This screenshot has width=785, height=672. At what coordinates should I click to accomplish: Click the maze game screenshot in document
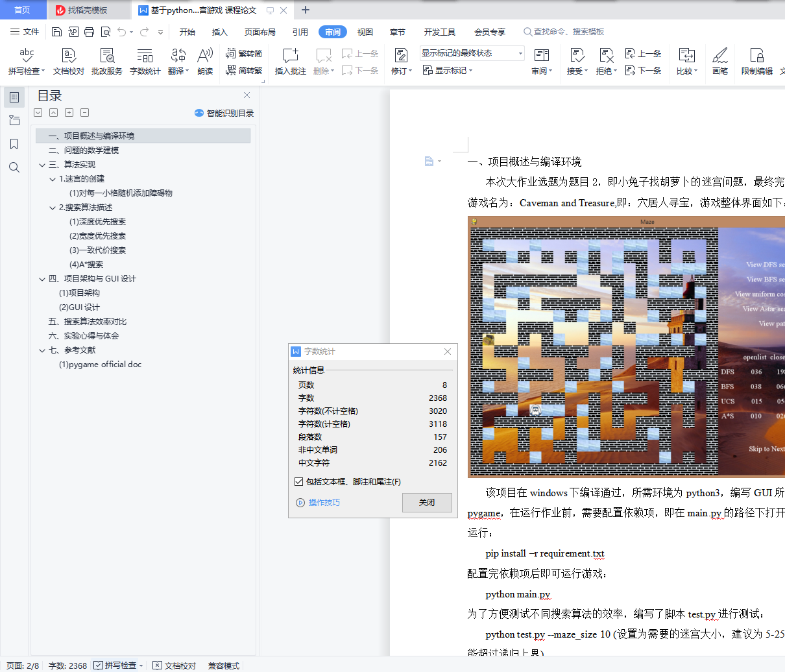point(626,347)
